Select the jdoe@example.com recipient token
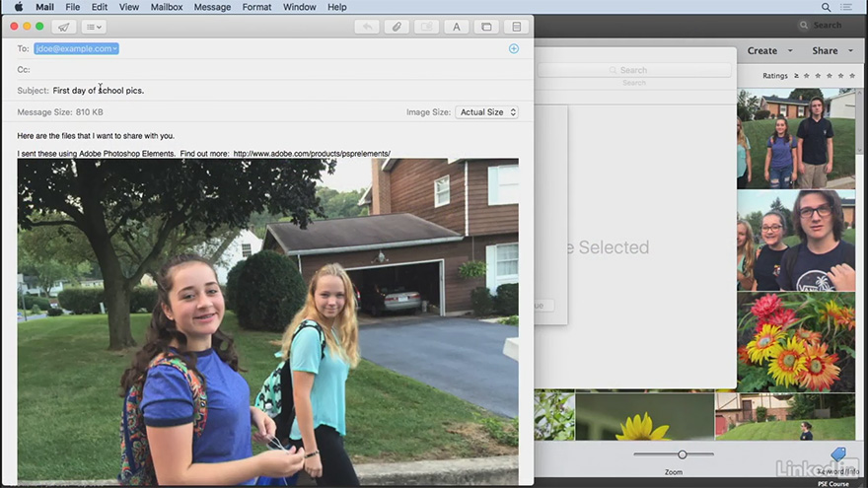This screenshot has width=868, height=488. [x=76, y=48]
